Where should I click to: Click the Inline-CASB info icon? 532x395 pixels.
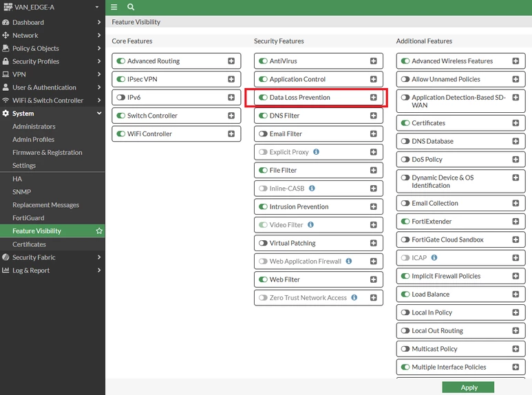coord(312,188)
